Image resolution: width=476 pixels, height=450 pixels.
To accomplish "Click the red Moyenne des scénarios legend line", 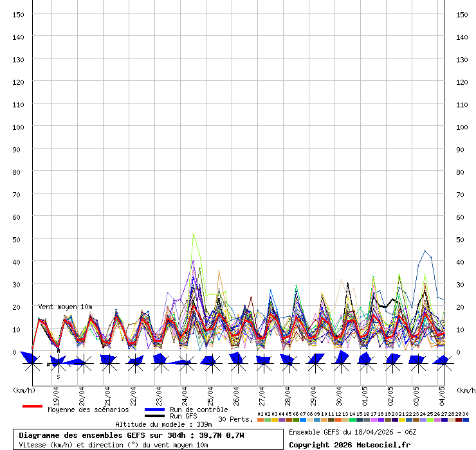I will click(x=32, y=406).
